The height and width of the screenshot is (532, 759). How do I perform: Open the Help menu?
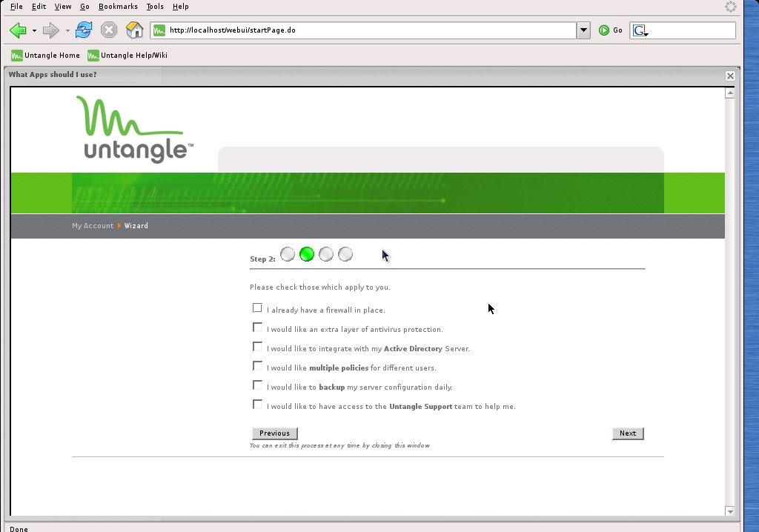[x=181, y=6]
